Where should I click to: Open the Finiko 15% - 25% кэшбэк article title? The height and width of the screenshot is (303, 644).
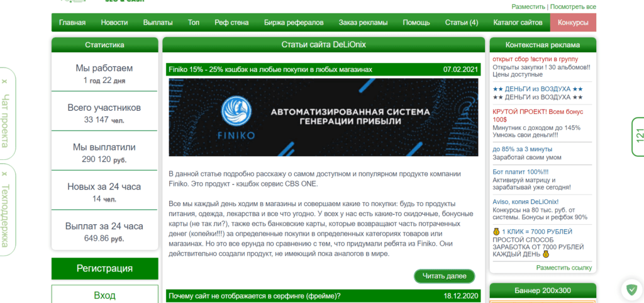click(270, 69)
